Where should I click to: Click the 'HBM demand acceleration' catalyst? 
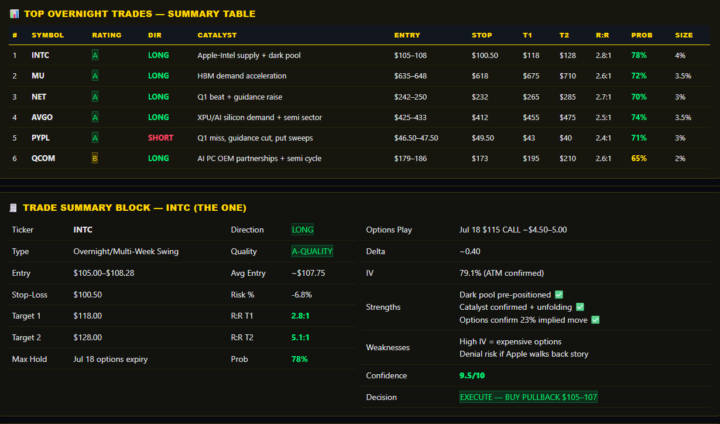(242, 76)
